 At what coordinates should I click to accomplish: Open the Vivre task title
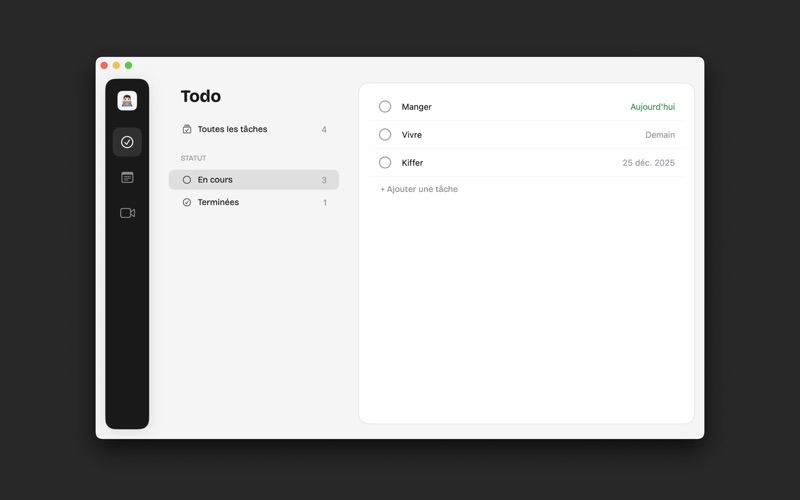pyautogui.click(x=411, y=135)
